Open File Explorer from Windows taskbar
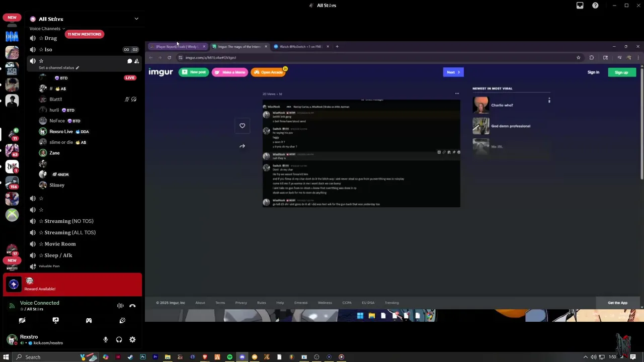The width and height of the screenshot is (644, 362). tap(168, 357)
